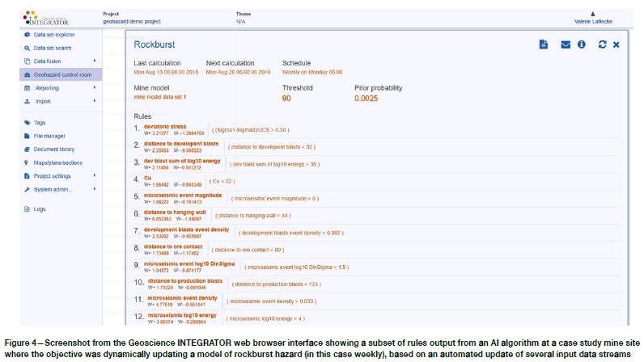Close the Rockburst panel with the X icon
This screenshot has height=362, width=644.
coord(616,44)
